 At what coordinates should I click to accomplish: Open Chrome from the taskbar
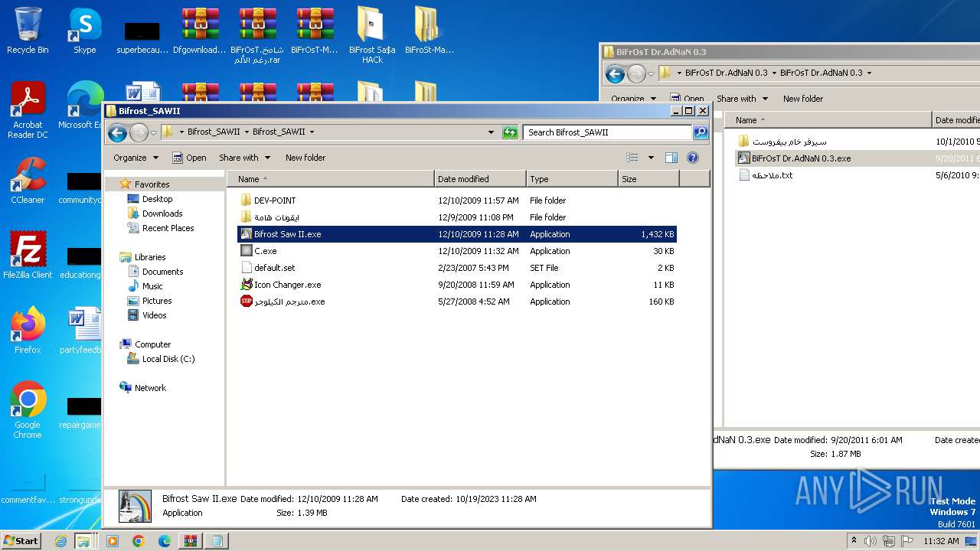[139, 541]
